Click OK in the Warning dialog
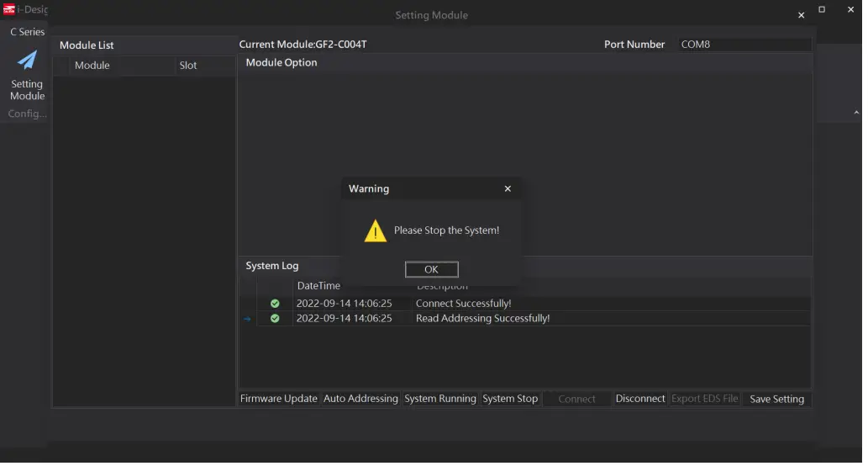Image resolution: width=868 pixels, height=466 pixels. (x=431, y=270)
